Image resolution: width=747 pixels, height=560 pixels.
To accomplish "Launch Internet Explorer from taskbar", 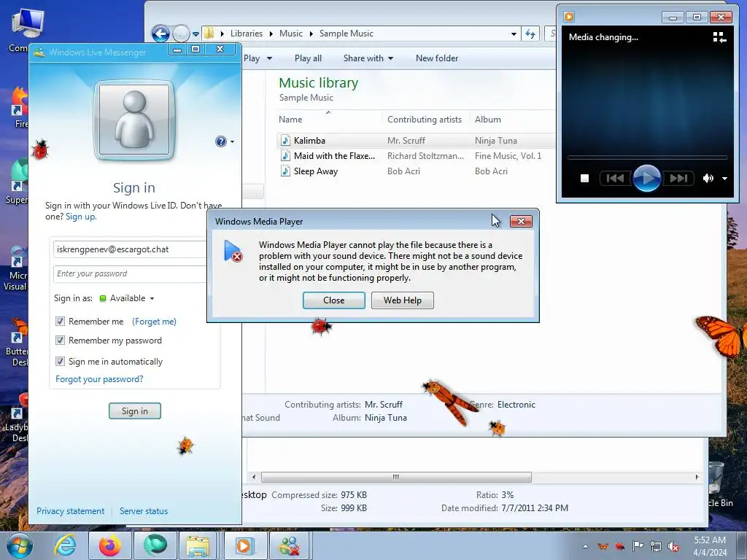I will click(65, 545).
